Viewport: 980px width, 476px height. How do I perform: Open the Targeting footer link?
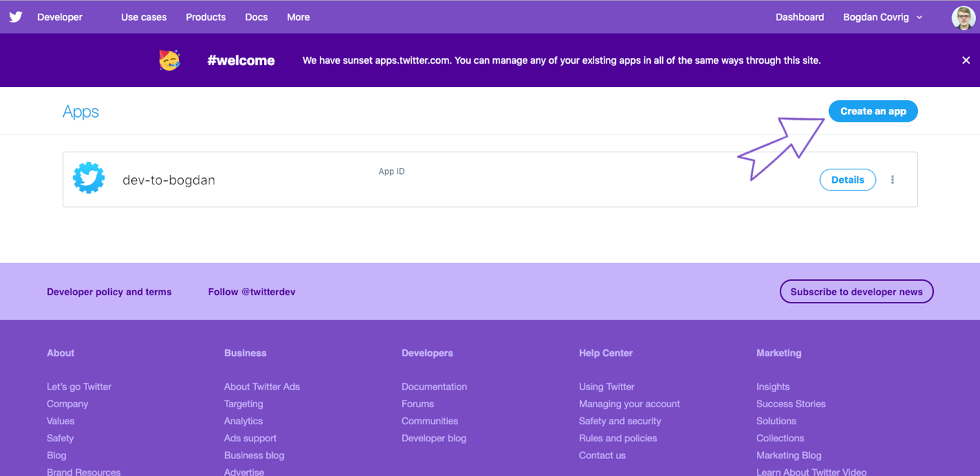244,404
